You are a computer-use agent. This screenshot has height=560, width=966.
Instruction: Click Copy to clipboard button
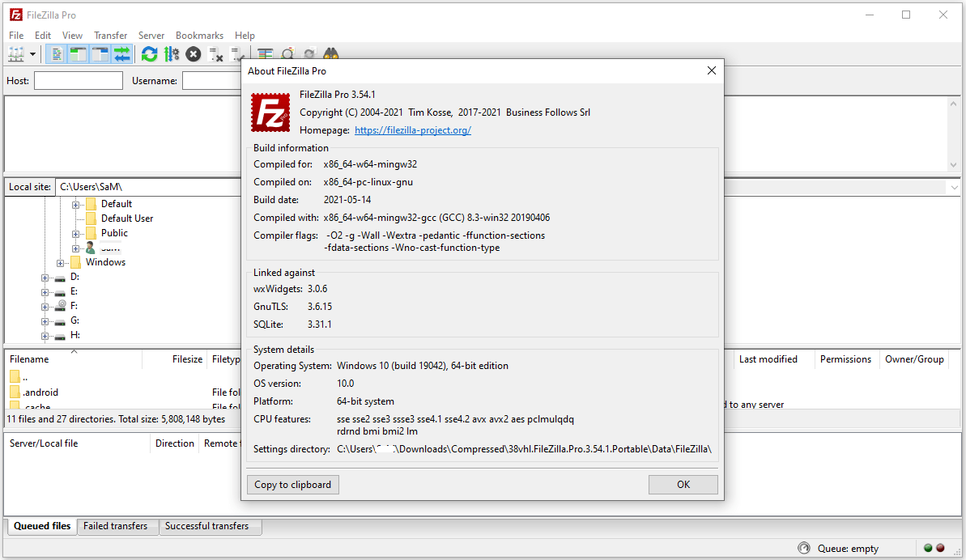pos(292,484)
